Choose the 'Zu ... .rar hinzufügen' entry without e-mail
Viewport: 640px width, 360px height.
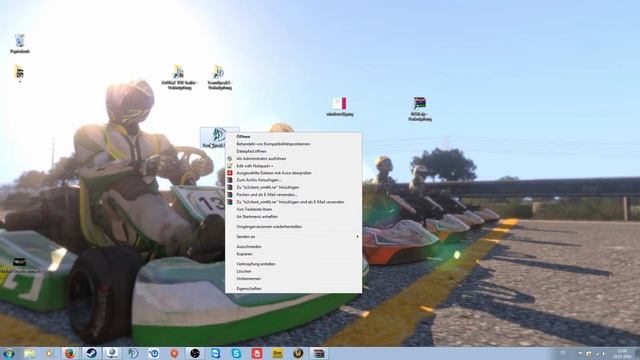click(x=293, y=187)
